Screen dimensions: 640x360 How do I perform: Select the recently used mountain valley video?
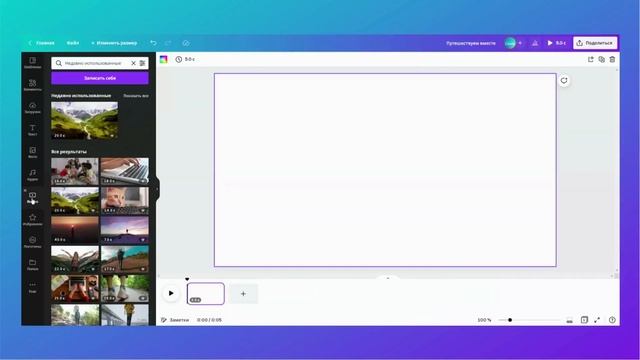(84, 121)
